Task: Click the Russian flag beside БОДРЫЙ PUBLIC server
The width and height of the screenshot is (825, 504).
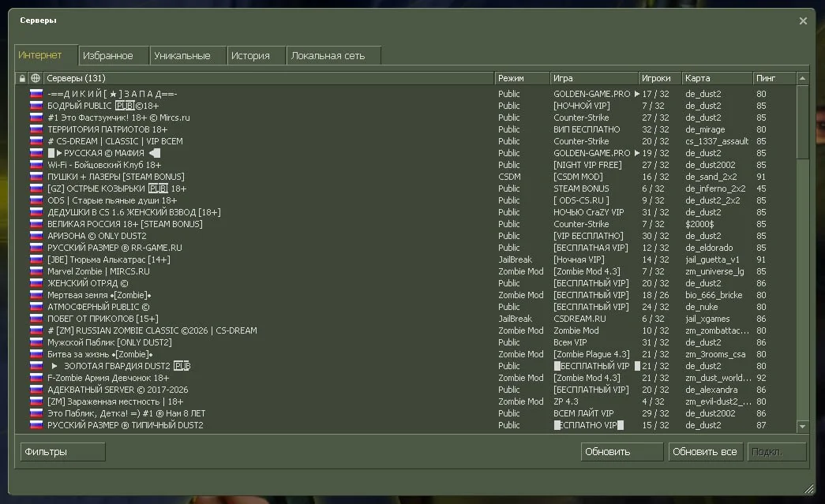Action: point(36,106)
